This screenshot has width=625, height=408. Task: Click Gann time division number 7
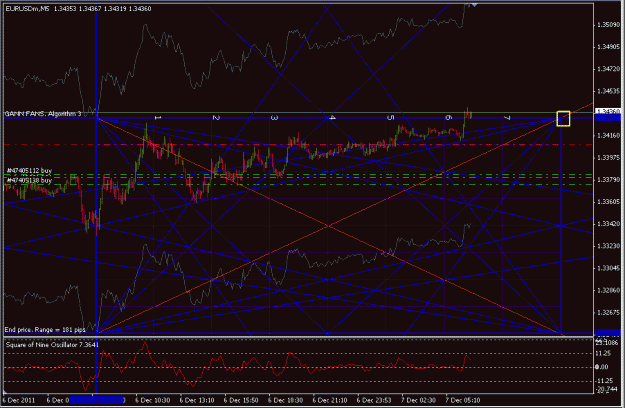[x=507, y=118]
